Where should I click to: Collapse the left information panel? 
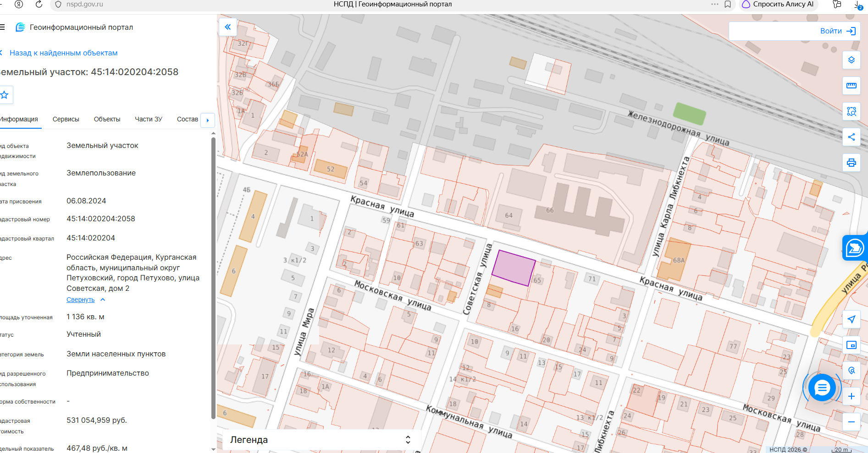click(x=228, y=27)
